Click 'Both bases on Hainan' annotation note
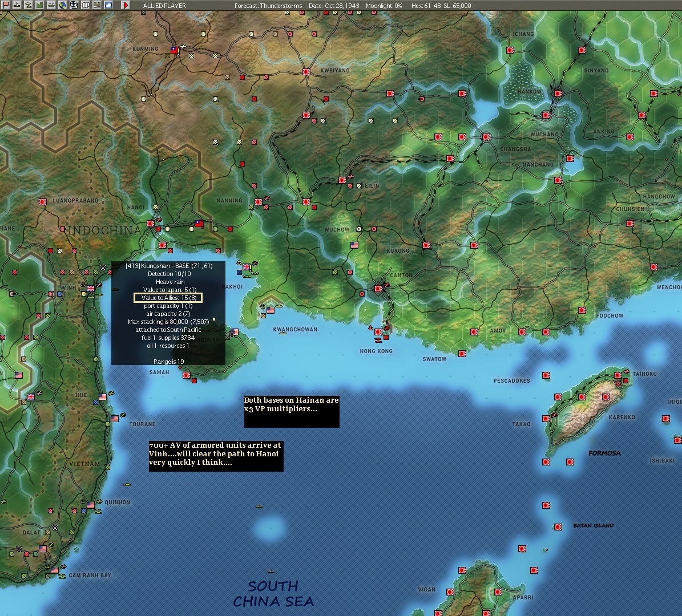This screenshot has width=682, height=616. coord(292,411)
